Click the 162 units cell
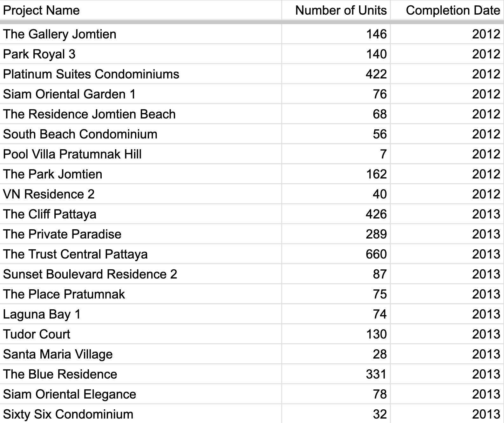The width and height of the screenshot is (504, 423). click(336, 174)
